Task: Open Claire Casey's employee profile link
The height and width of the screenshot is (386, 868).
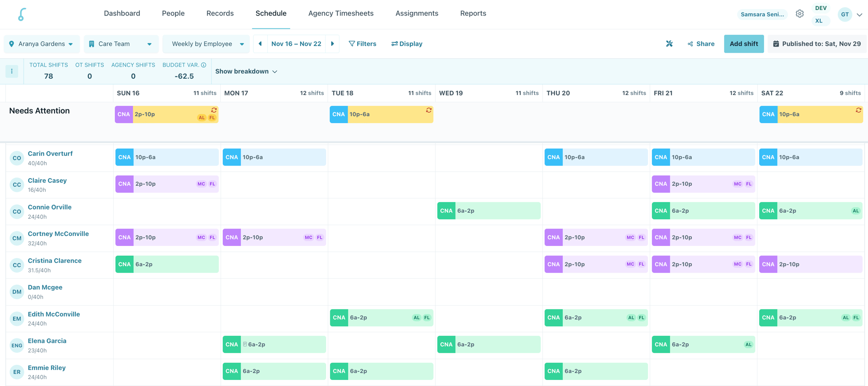Action: point(48,180)
